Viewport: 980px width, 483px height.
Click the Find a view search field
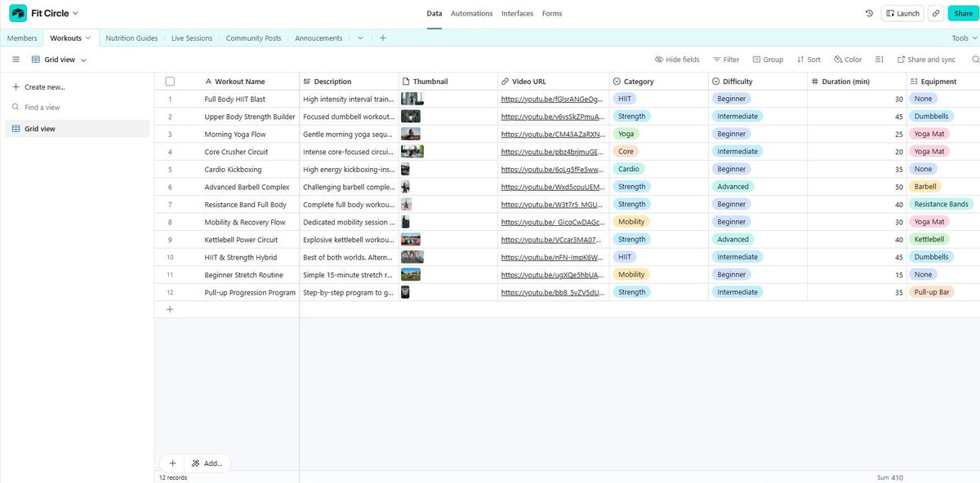click(78, 107)
